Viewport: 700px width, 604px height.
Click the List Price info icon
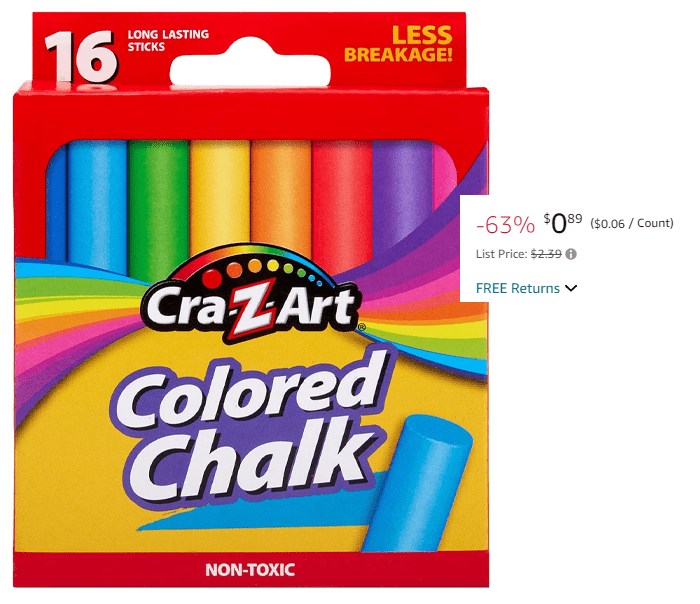point(571,254)
